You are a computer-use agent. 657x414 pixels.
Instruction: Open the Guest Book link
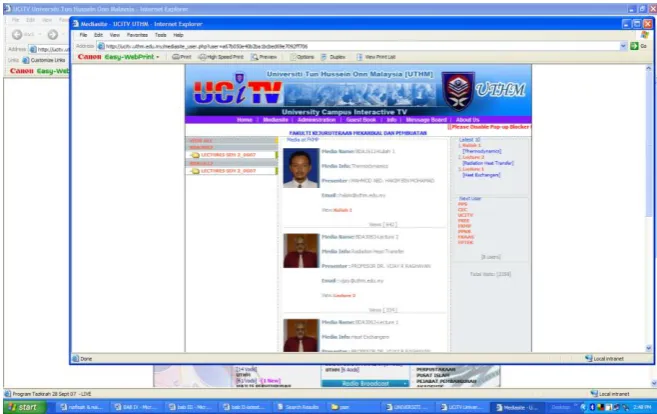[361, 120]
